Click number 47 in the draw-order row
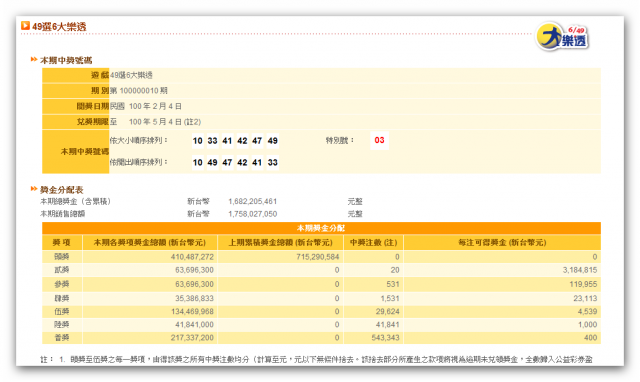The width and height of the screenshot is (640, 382). pos(227,162)
